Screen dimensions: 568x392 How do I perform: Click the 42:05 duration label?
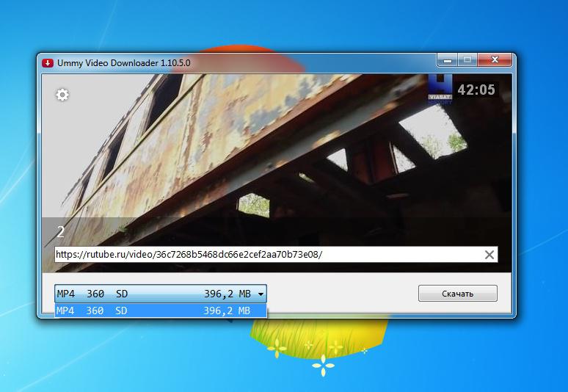pyautogui.click(x=476, y=90)
